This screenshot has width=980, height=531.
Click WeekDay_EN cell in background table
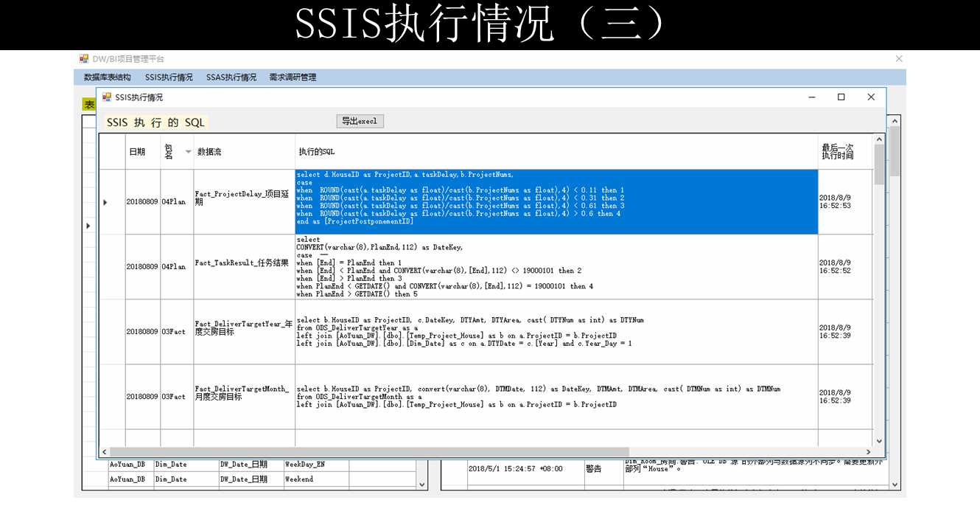[x=316, y=465]
